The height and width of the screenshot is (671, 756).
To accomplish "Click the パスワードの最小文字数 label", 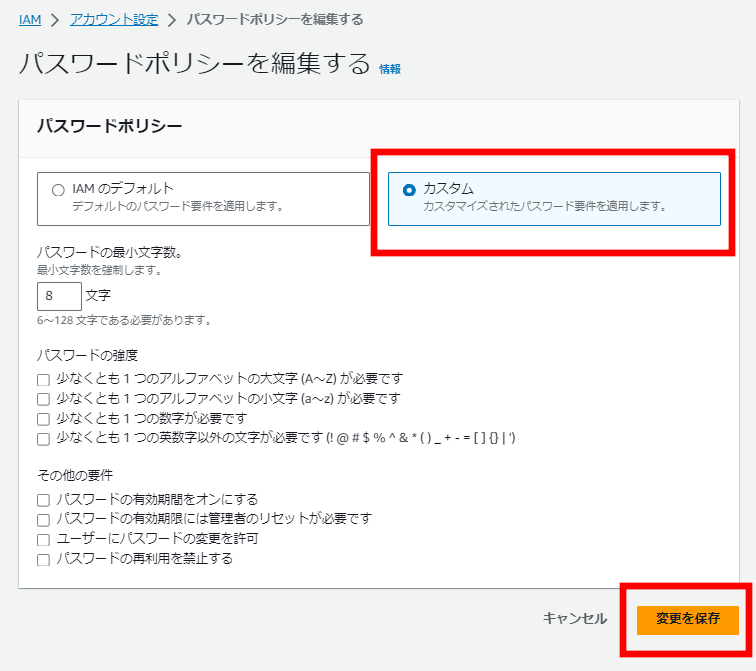I will 109,252.
